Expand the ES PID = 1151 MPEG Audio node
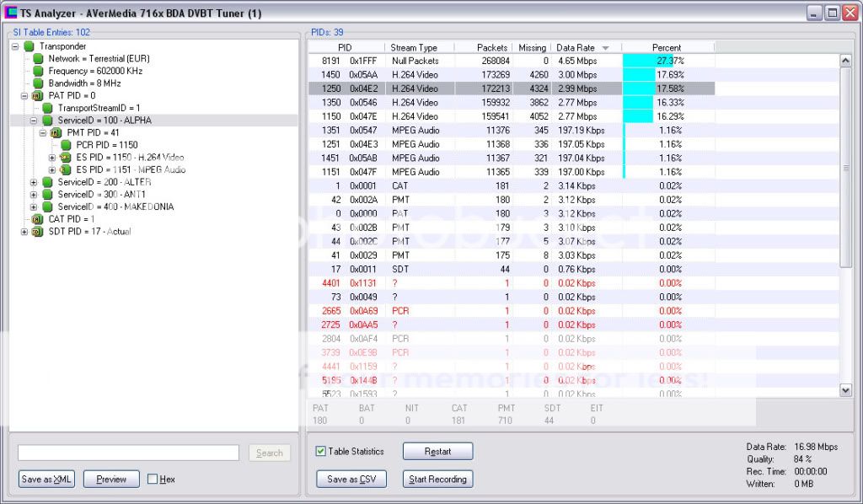Screen dimensions: 863x504 point(52,170)
